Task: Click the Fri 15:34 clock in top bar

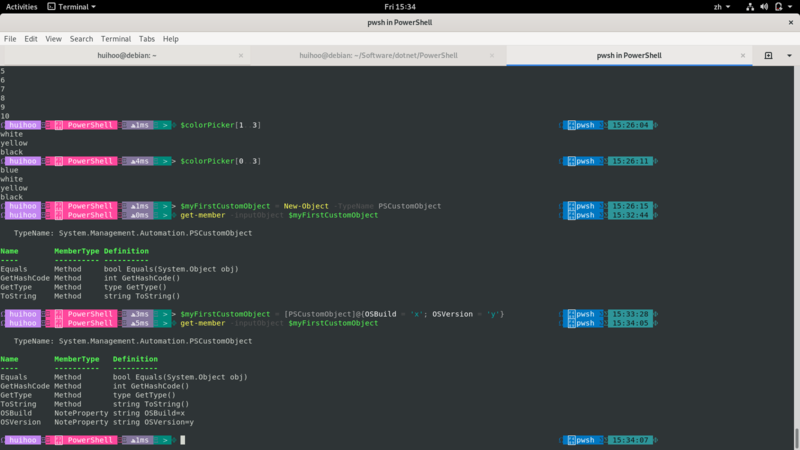Action: (399, 6)
